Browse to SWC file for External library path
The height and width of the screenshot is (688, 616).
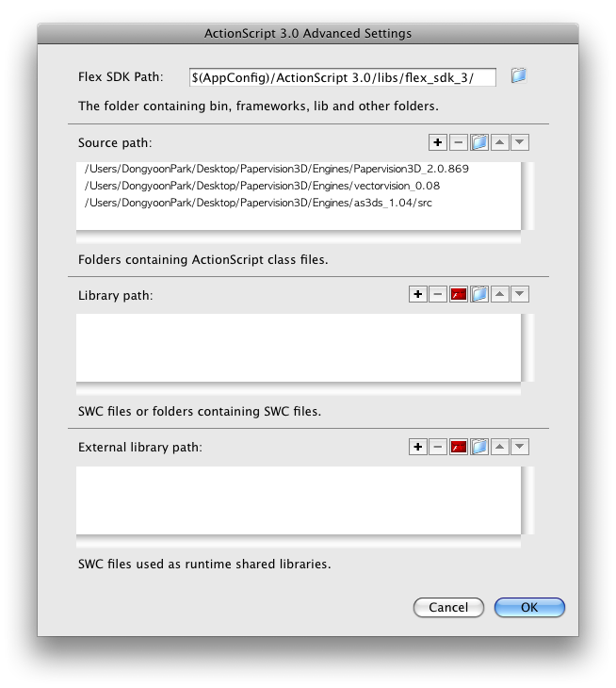point(458,447)
